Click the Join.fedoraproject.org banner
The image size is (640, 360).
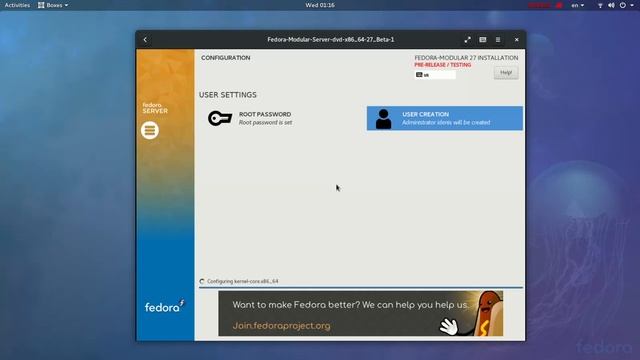click(x=360, y=313)
